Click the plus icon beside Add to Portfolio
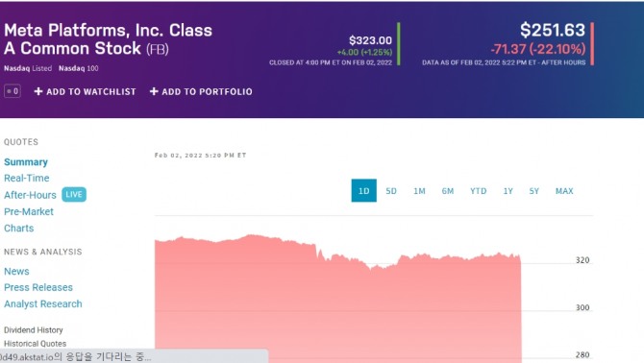The image size is (644, 363). [154, 91]
